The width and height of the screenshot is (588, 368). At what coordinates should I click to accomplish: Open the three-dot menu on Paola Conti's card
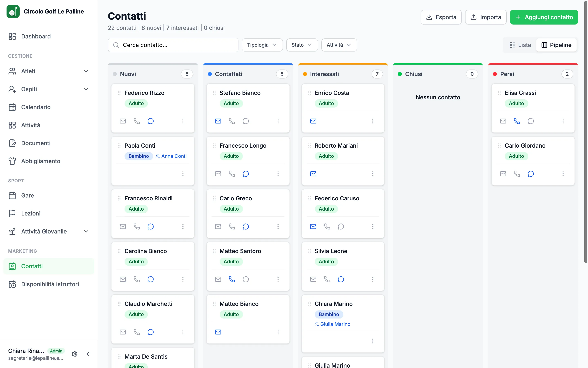183,174
